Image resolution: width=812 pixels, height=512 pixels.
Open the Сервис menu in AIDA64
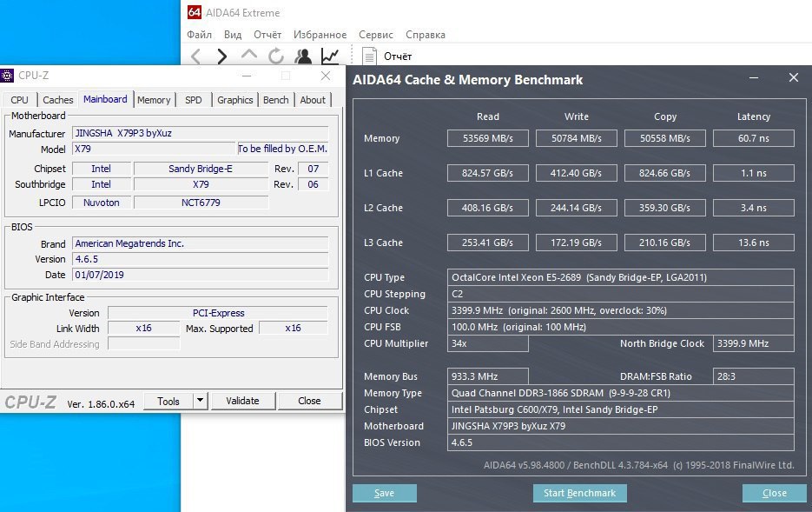376,35
